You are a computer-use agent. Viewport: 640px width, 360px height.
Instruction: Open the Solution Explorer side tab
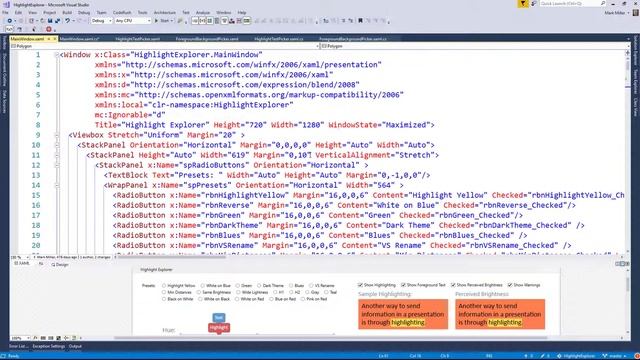(x=636, y=51)
